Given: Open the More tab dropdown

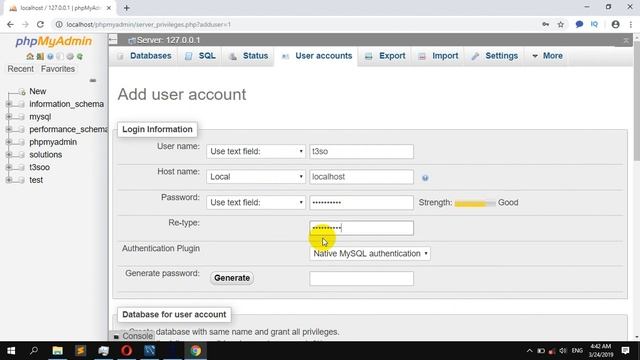Looking at the screenshot, I should pyautogui.click(x=547, y=56).
